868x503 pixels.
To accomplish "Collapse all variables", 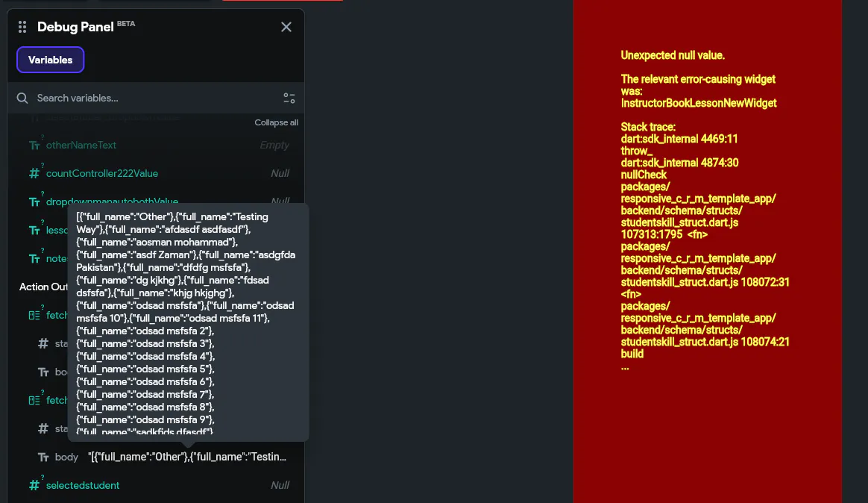I will 276,122.
